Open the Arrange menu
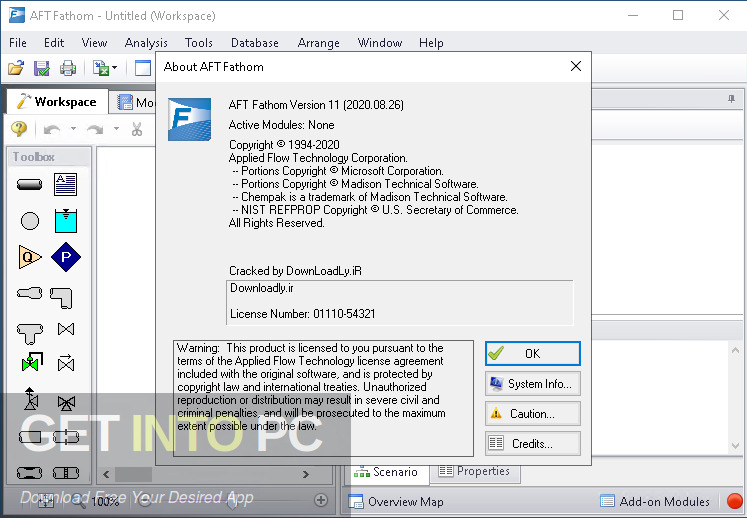 (318, 43)
